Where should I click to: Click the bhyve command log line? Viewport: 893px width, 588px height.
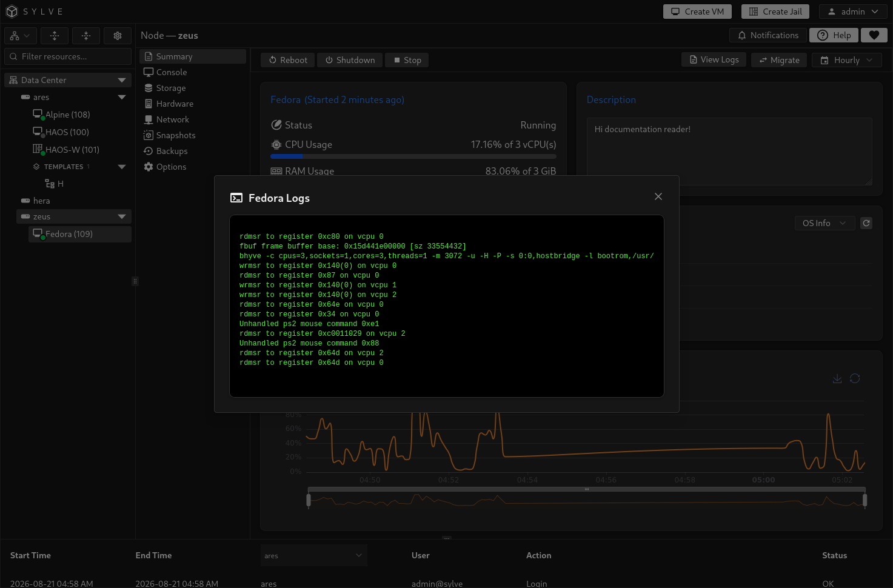click(447, 256)
